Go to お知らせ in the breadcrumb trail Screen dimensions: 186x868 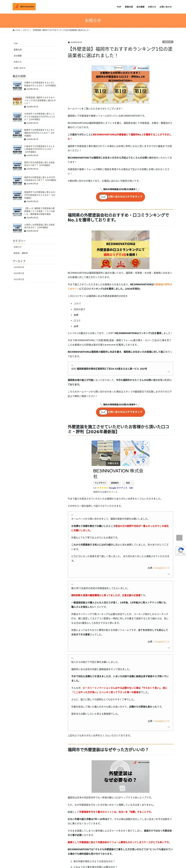point(26,30)
